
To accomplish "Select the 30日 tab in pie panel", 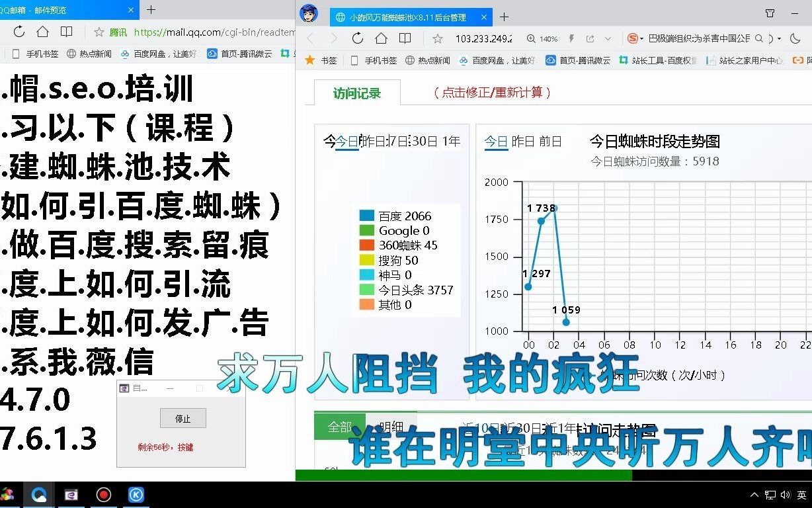I will [x=425, y=141].
